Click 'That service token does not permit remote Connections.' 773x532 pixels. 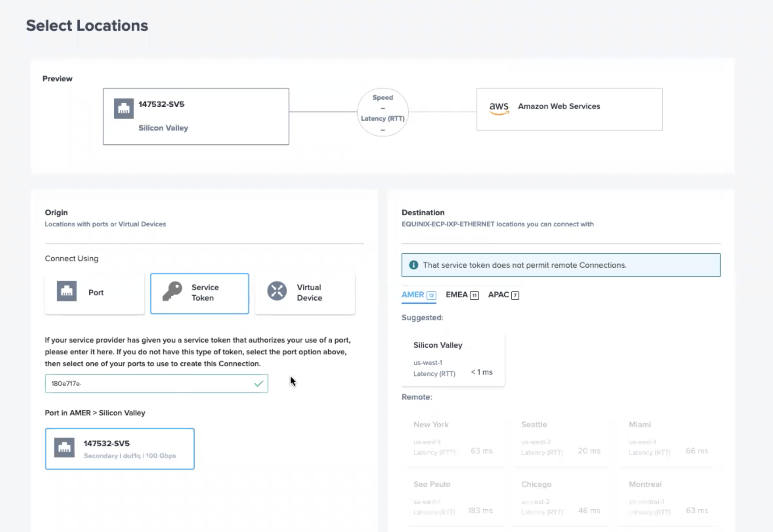525,265
